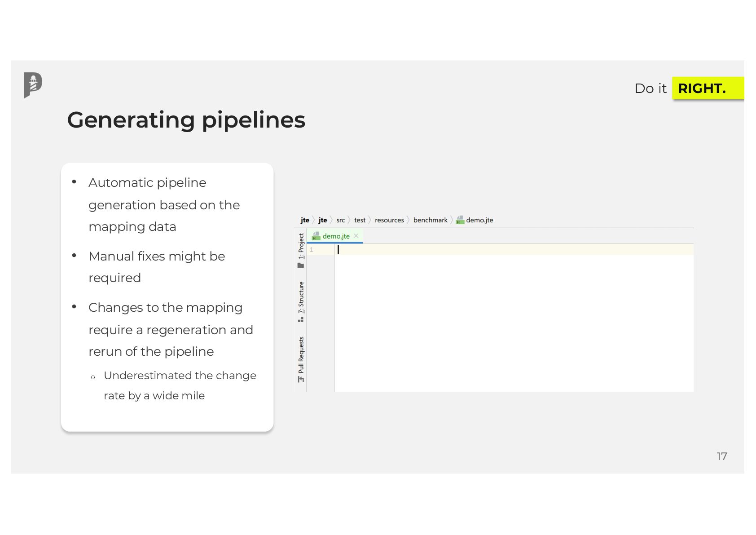This screenshot has width=756, height=535.
Task: Click the slide page number 17
Action: click(x=721, y=456)
